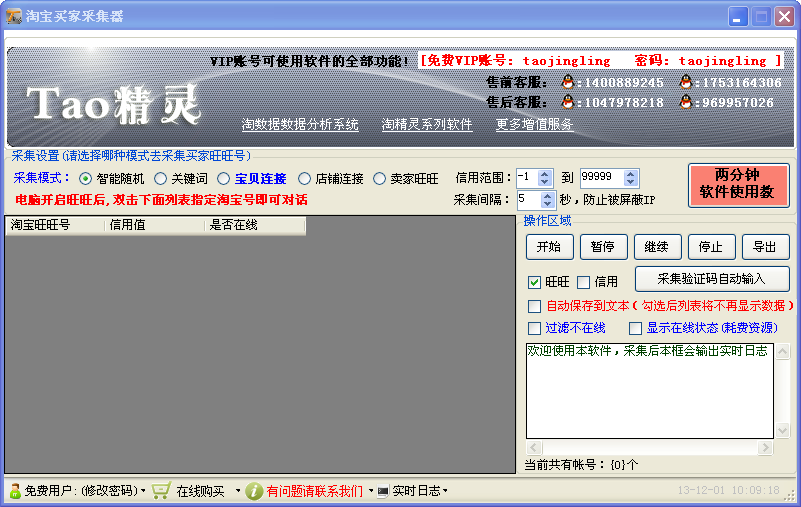Click the shopping cart icon
The width and height of the screenshot is (801, 507).
click(x=161, y=491)
